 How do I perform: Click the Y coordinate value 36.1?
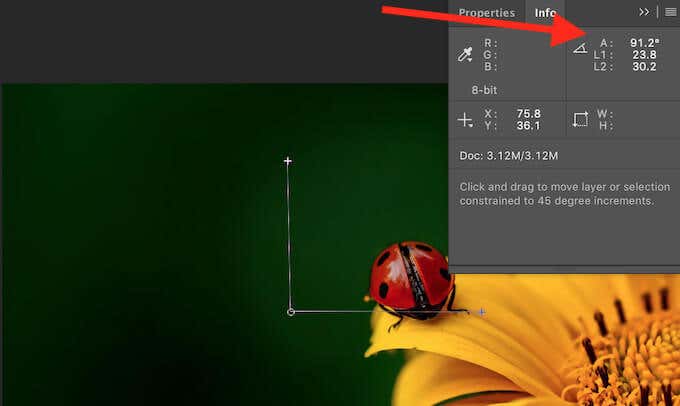point(528,125)
